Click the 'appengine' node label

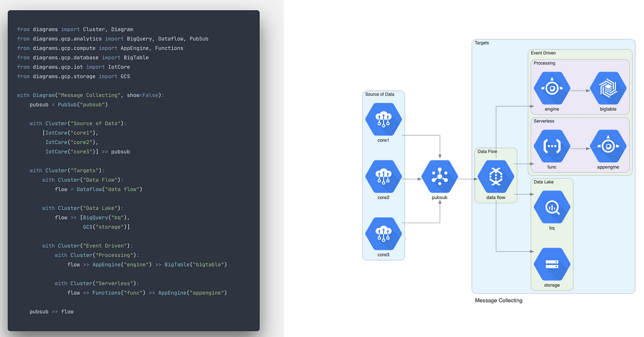[608, 167]
